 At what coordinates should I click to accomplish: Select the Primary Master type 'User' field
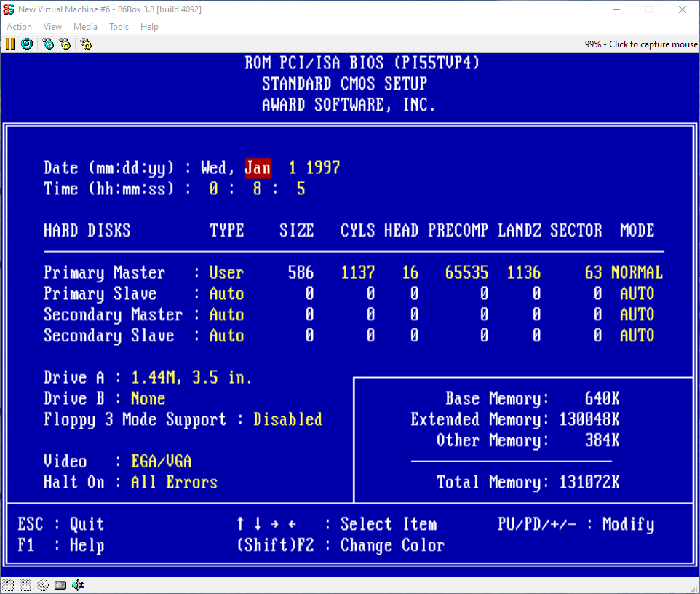click(x=226, y=273)
